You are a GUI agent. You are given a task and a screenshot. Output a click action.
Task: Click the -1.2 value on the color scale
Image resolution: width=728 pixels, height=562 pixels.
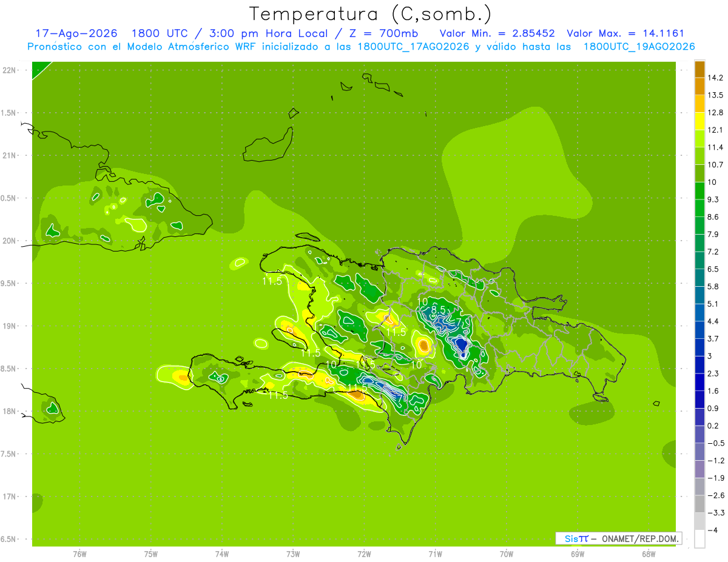tap(716, 461)
